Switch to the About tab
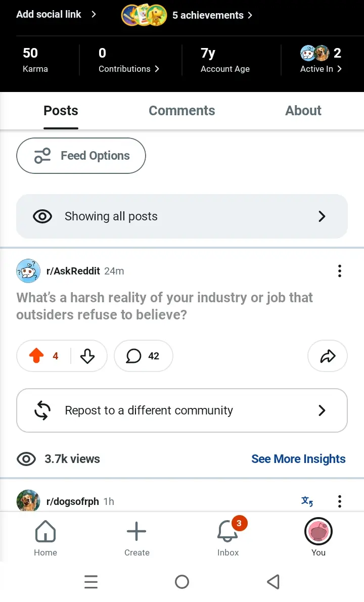The image size is (364, 602). pos(303,111)
